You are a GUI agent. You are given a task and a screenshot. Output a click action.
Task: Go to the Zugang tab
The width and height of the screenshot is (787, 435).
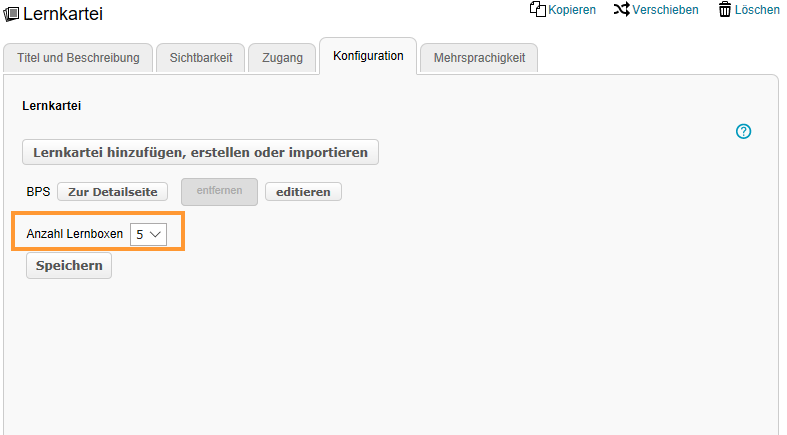coord(283,58)
